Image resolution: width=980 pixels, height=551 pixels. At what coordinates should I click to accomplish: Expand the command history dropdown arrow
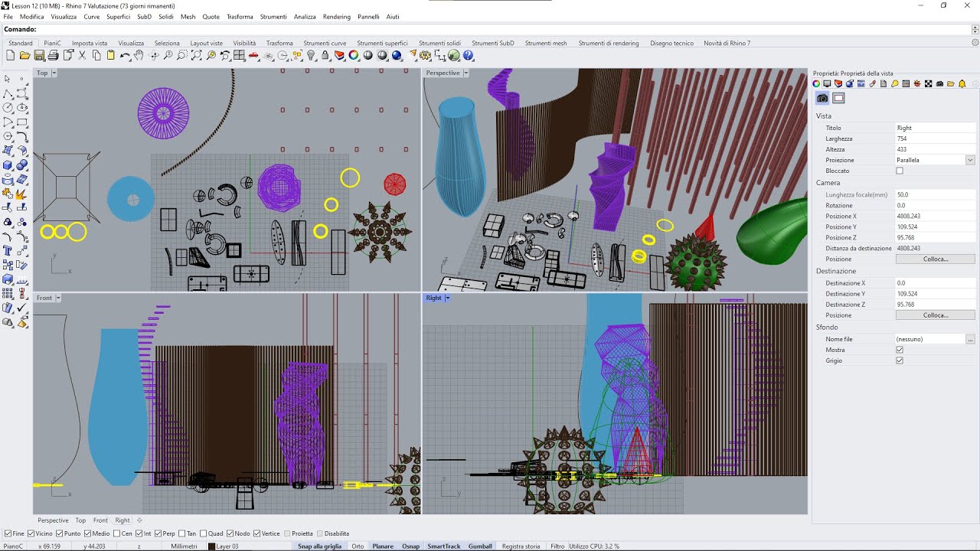[974, 29]
